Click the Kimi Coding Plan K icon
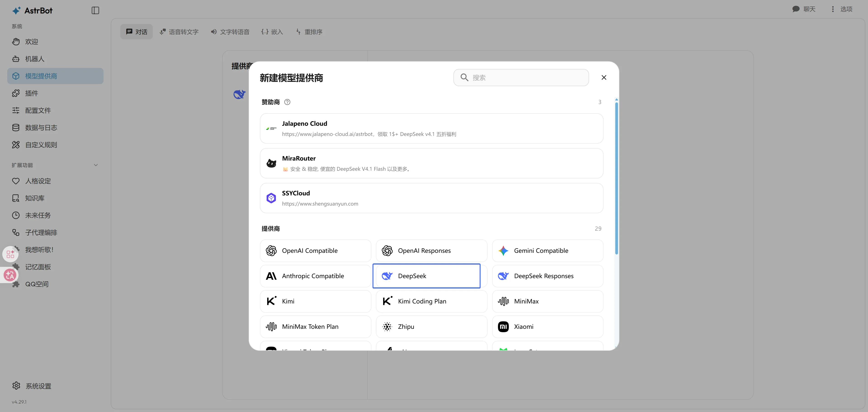 pyautogui.click(x=387, y=301)
